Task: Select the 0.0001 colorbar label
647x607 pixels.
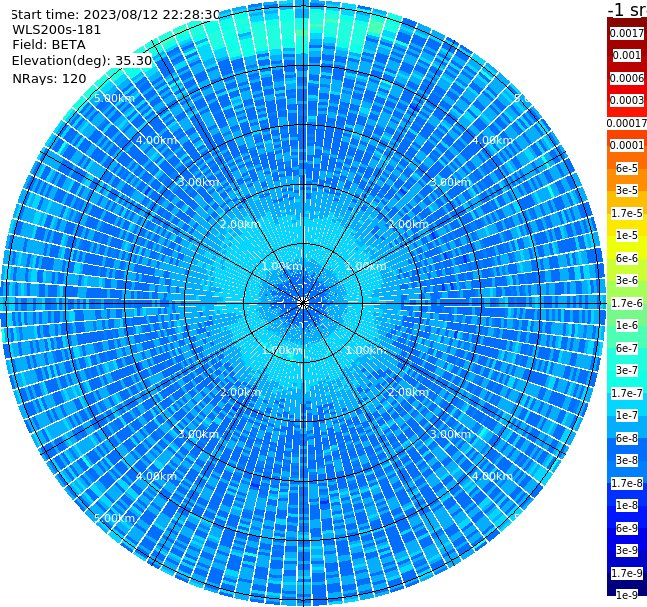Action: [627, 145]
